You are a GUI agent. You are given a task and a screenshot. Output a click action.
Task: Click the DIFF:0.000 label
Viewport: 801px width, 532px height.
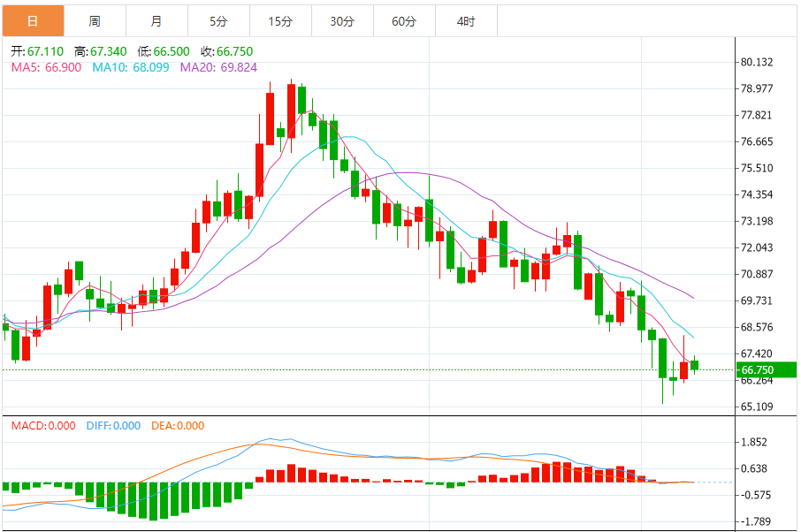(x=113, y=426)
